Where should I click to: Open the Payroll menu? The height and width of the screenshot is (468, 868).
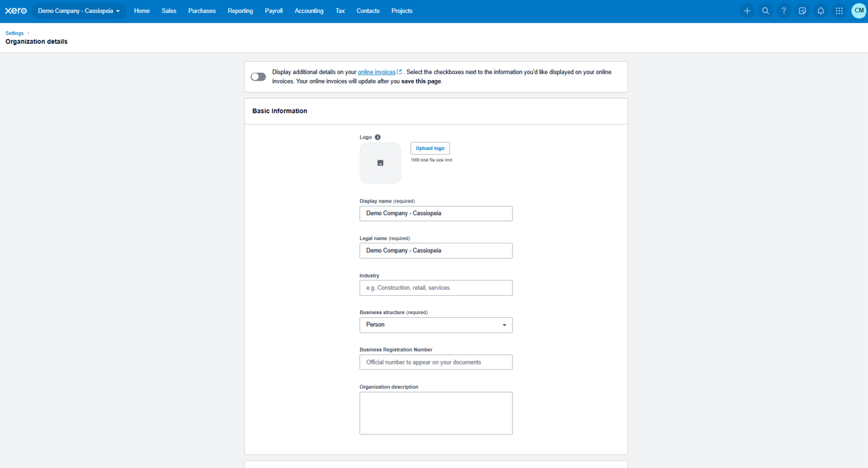coord(273,11)
